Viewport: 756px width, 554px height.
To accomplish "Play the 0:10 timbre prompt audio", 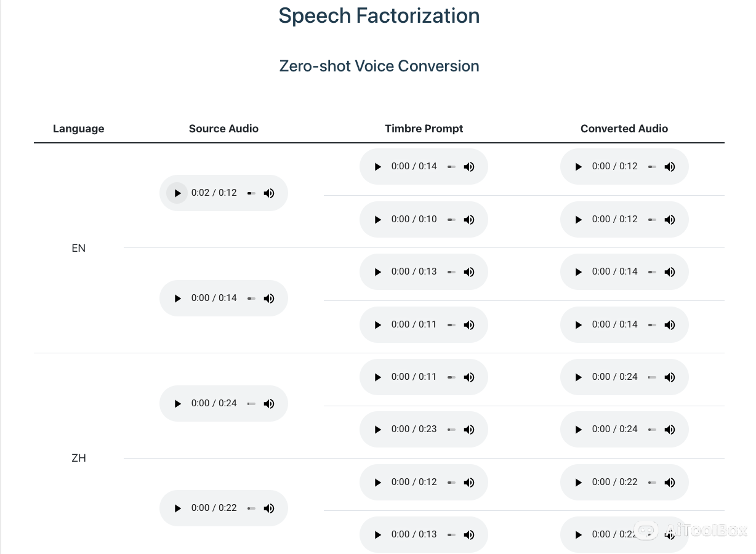I will tap(378, 220).
